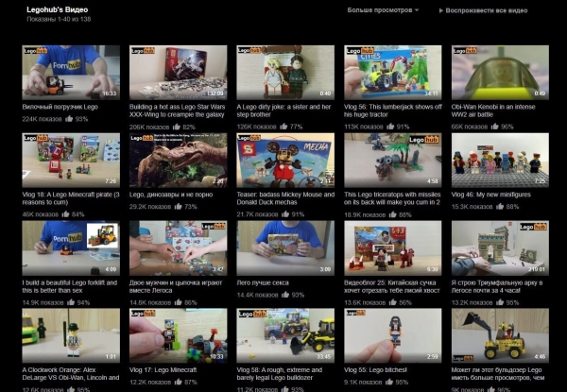The width and height of the screenshot is (567, 392).
Task: Click title 'Вилочный погрузчик Lego'
Action: pos(60,107)
